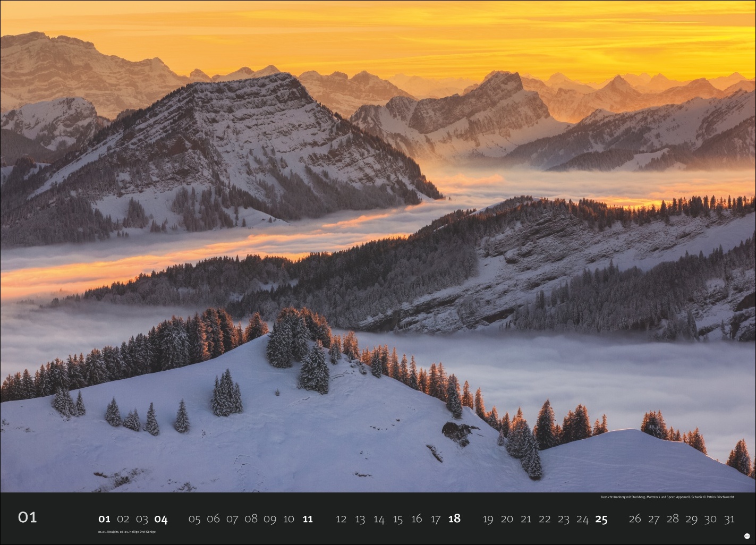Click date 22 in the date strip
This screenshot has width=756, height=545.
click(545, 519)
